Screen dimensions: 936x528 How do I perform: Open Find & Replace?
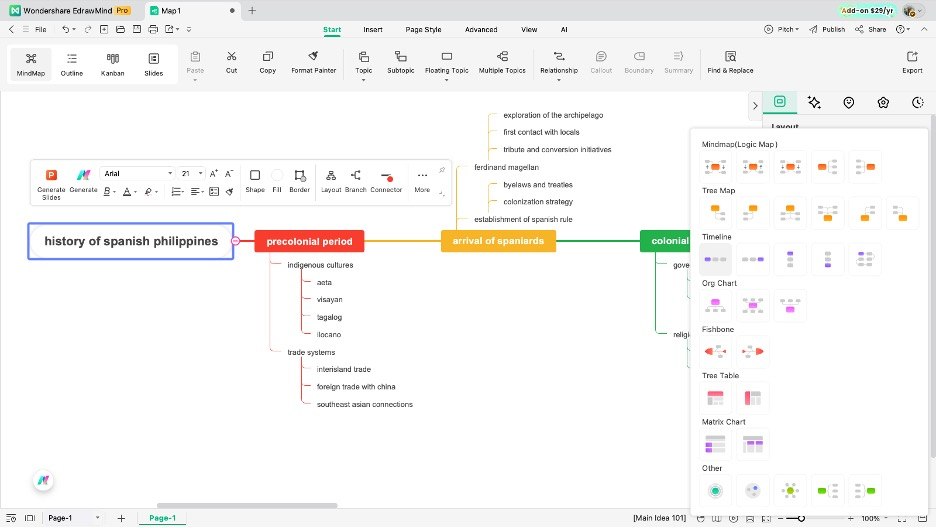tap(730, 62)
